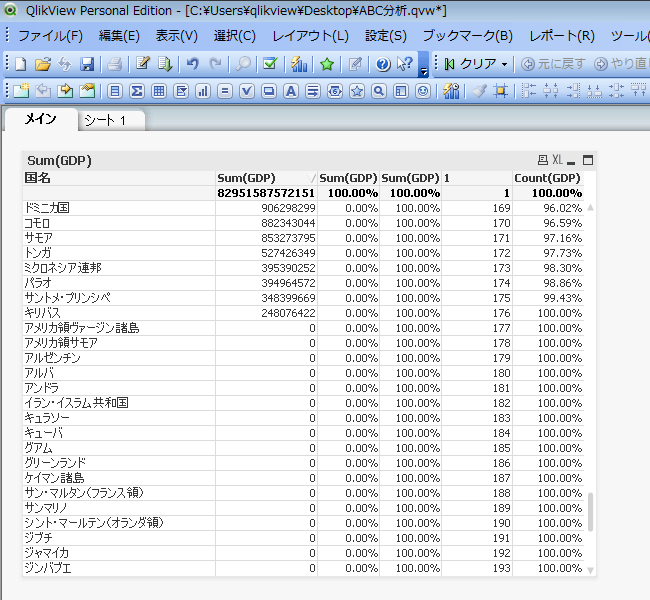Open the Quick Chart wizard icon
The height and width of the screenshot is (600, 650).
[298, 64]
